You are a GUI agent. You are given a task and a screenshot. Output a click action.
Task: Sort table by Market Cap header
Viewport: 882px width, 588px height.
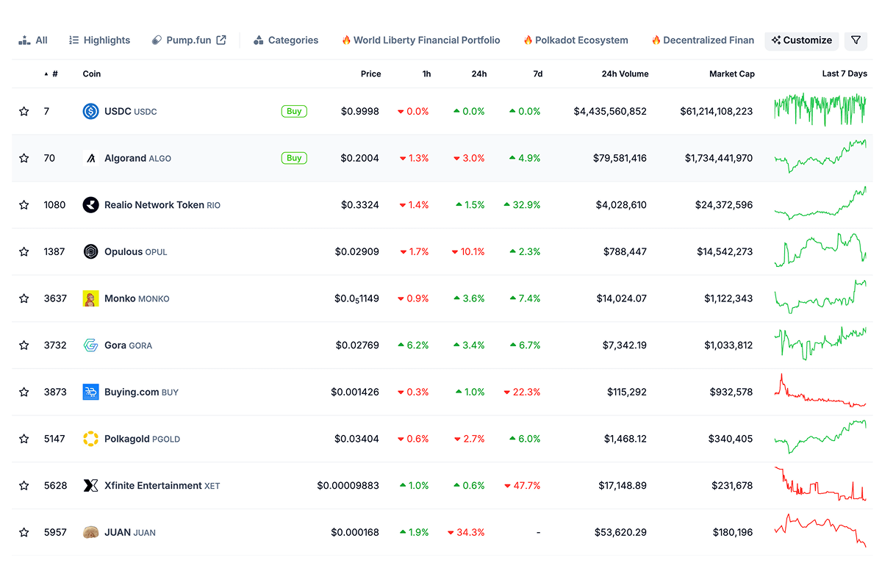tap(731, 73)
